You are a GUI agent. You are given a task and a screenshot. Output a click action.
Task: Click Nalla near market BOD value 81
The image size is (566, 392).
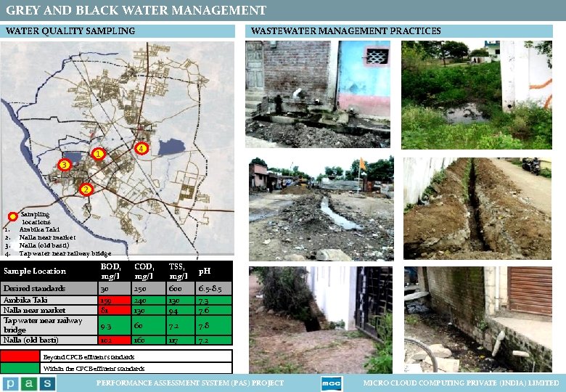click(104, 310)
